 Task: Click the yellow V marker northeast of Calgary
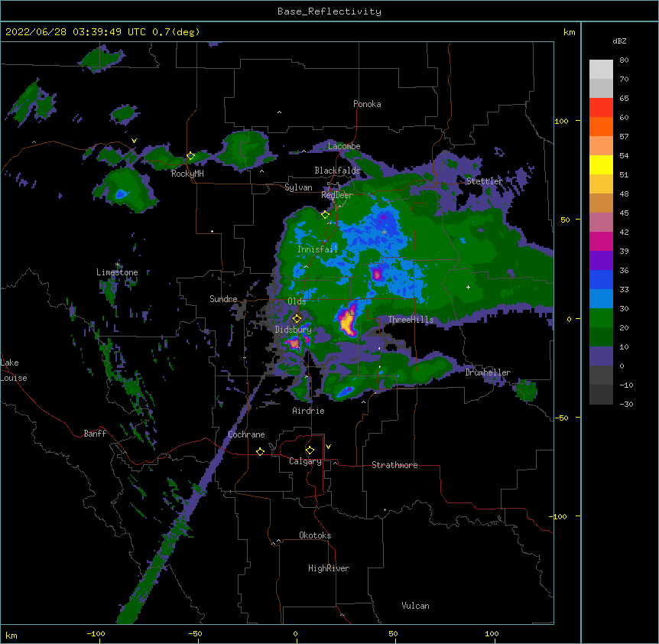328,447
